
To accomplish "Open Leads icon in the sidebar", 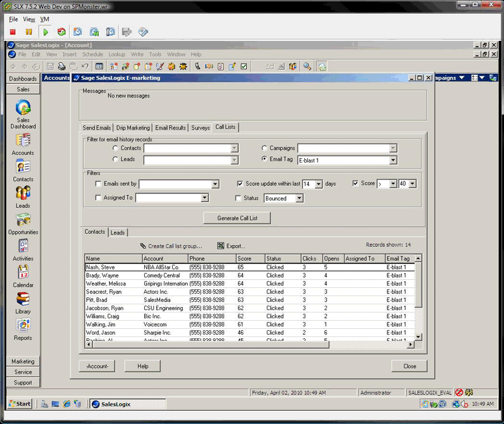I will point(23,193).
